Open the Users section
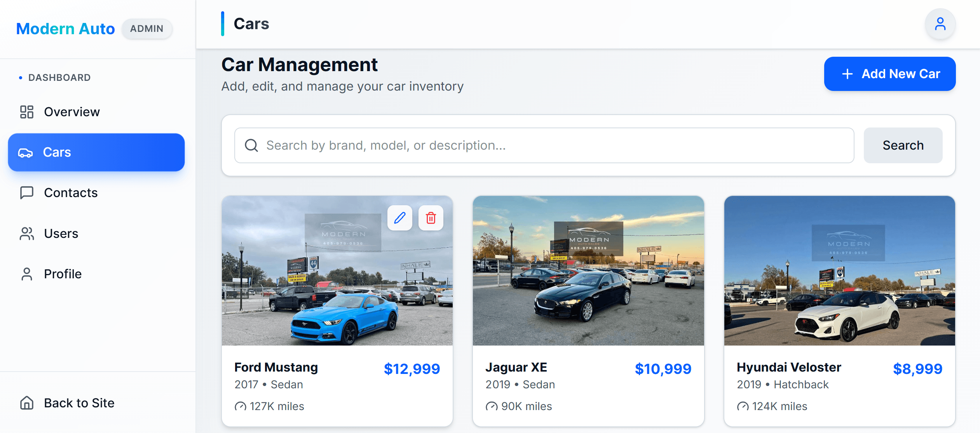Screen dimensions: 980x433 click(96, 234)
